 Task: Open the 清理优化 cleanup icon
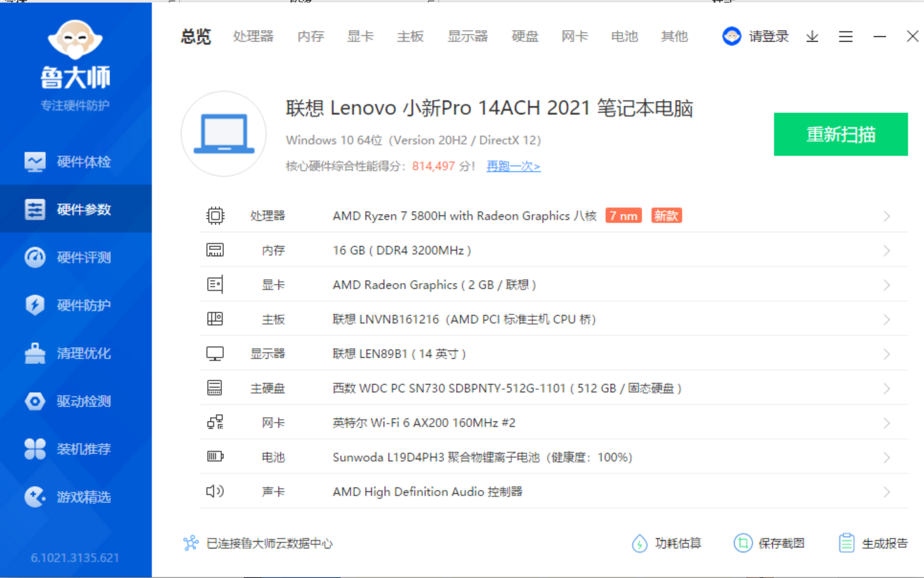click(x=35, y=353)
